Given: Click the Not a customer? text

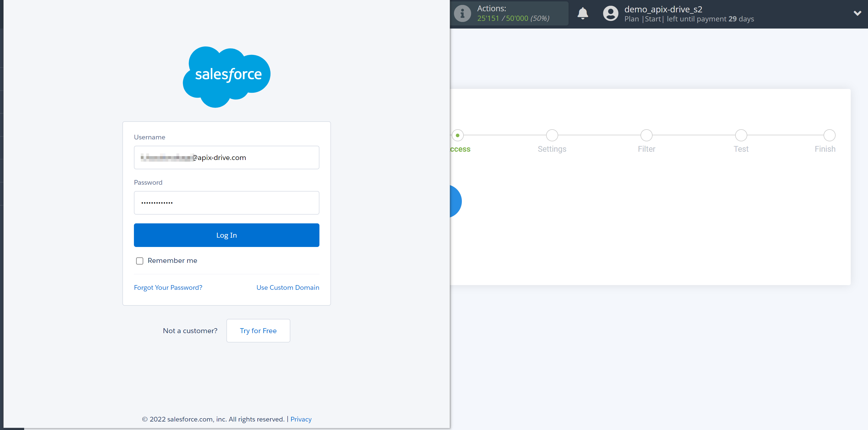Looking at the screenshot, I should (190, 331).
